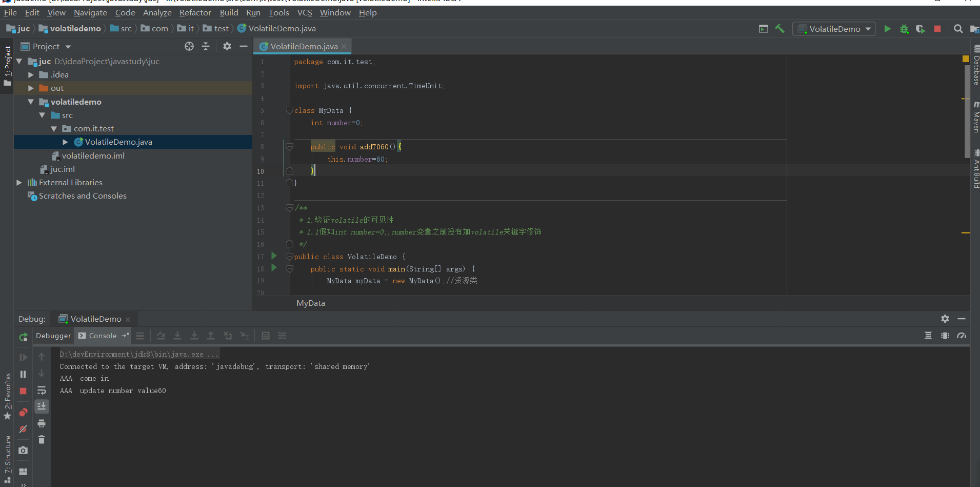Collapse the src folder
Image resolution: width=980 pixels, height=487 pixels.
tap(42, 115)
